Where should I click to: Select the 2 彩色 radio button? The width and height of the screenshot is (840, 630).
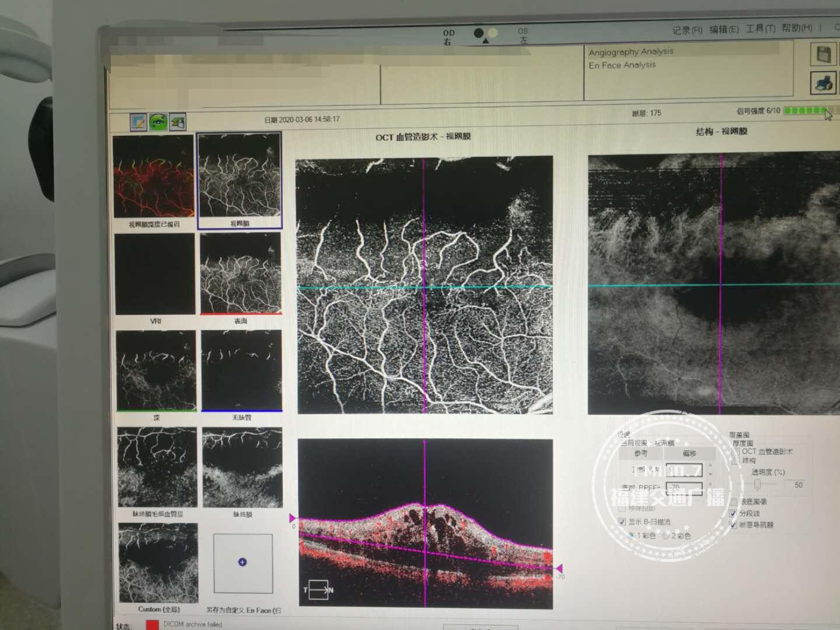tap(666, 535)
